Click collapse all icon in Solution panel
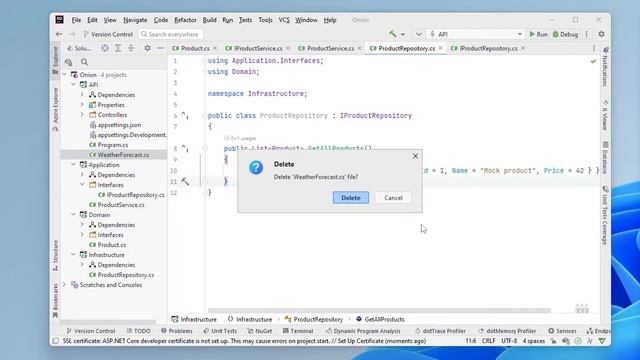 coord(131,48)
